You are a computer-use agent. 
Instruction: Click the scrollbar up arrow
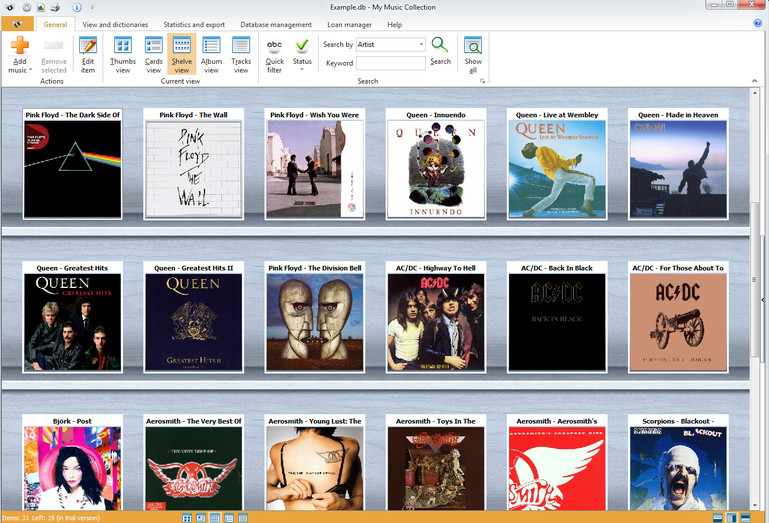754,92
